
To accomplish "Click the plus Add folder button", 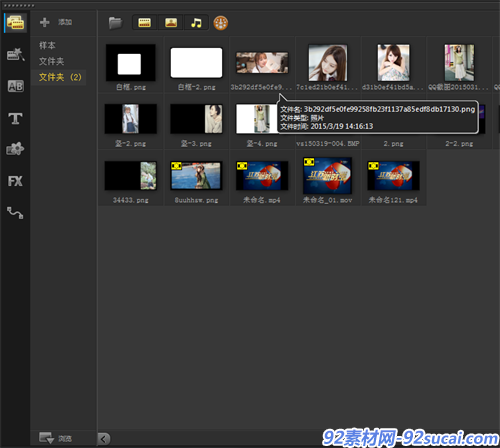I will [x=55, y=22].
